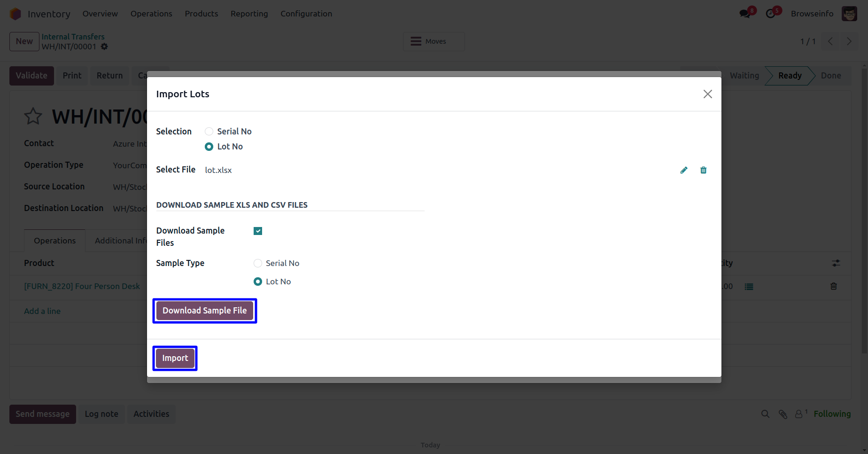Image resolution: width=868 pixels, height=454 pixels.
Task: Open the messages chat icon
Action: click(745, 14)
